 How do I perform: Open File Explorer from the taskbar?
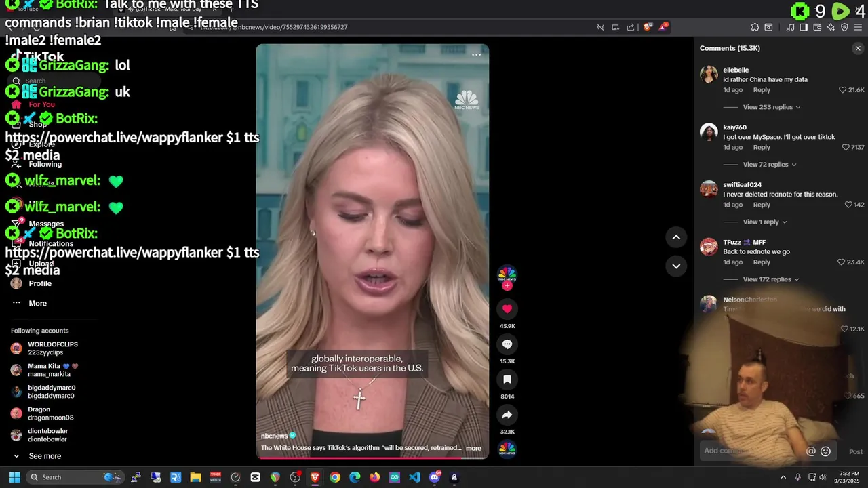195,477
